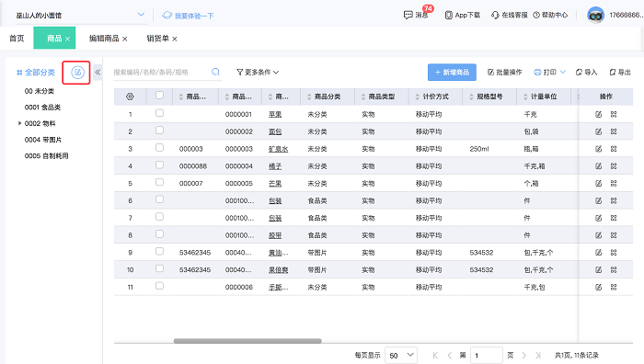
Task: Expand the 0002 物料 tree node
Action: pos(19,123)
